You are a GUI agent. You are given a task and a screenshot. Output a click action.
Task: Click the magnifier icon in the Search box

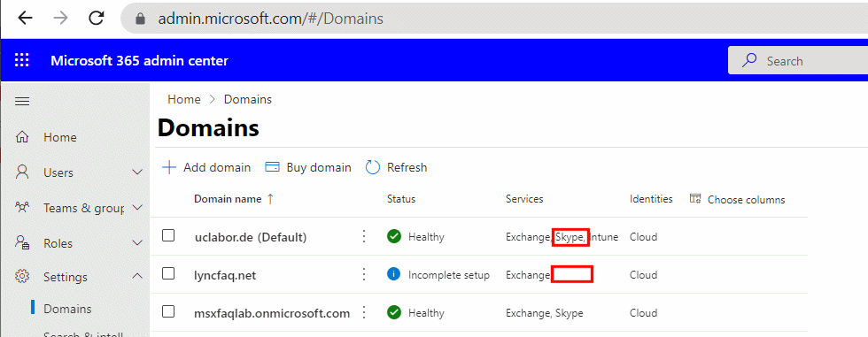tap(749, 60)
